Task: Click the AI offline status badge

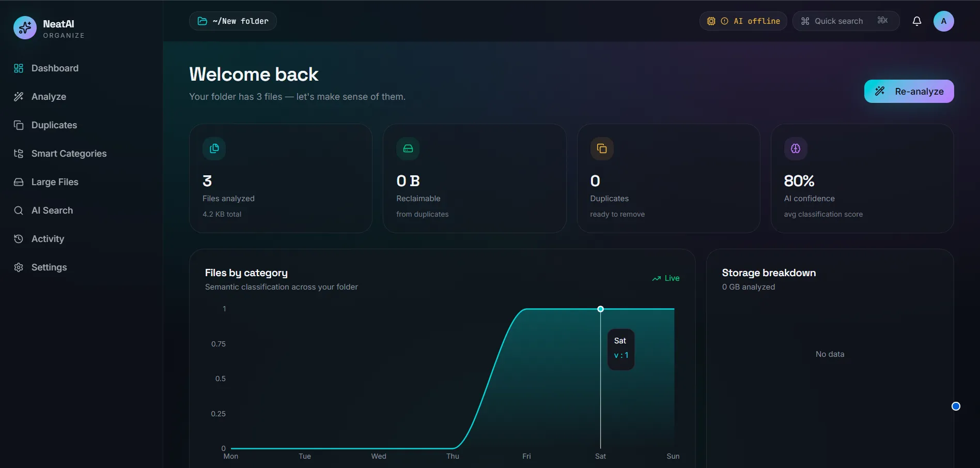Action: pyautogui.click(x=743, y=21)
